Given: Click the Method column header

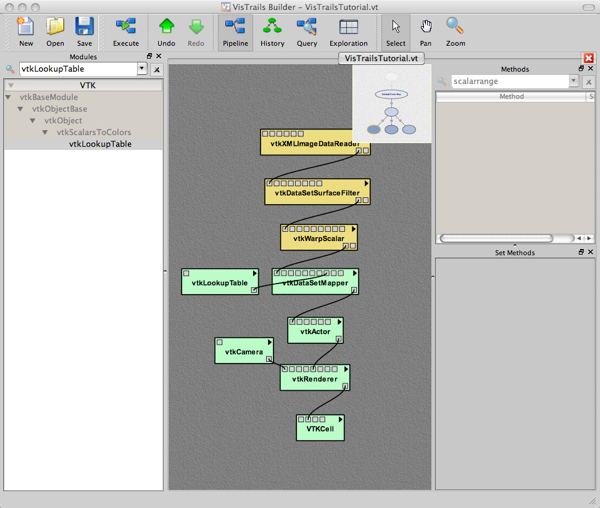Looking at the screenshot, I should click(x=511, y=96).
